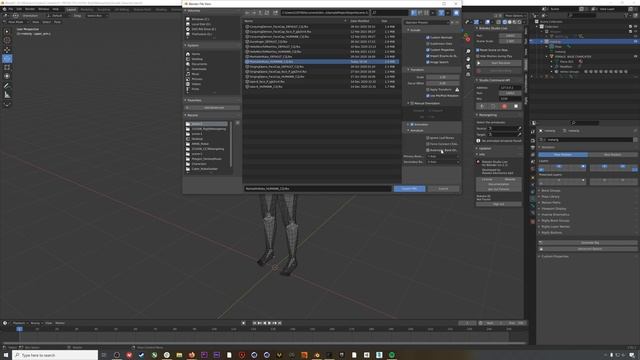Collapse the Armature import section

[x=416, y=131]
